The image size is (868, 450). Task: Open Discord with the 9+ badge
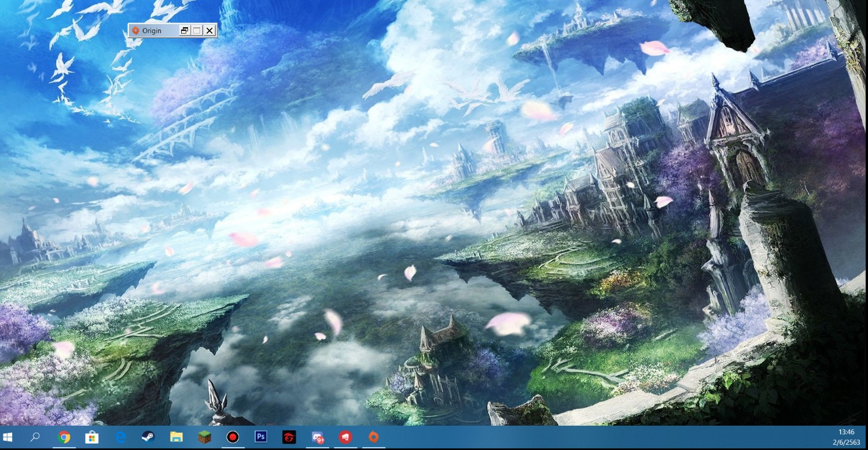click(x=318, y=438)
